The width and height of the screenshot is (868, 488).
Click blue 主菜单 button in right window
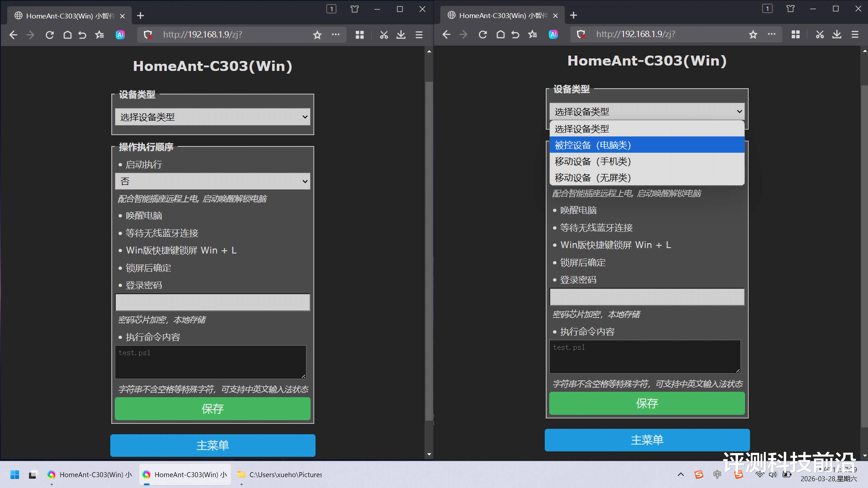pyautogui.click(x=647, y=440)
